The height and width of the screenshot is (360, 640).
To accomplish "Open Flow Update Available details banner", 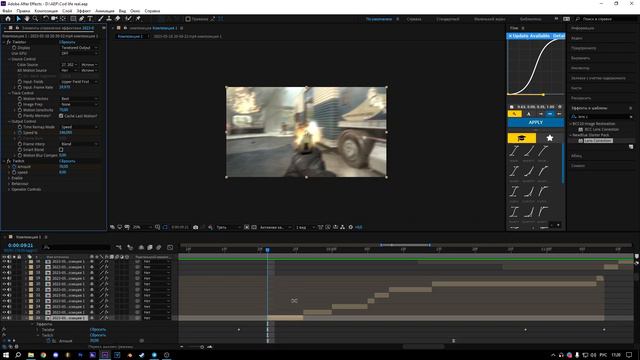I will point(536,36).
